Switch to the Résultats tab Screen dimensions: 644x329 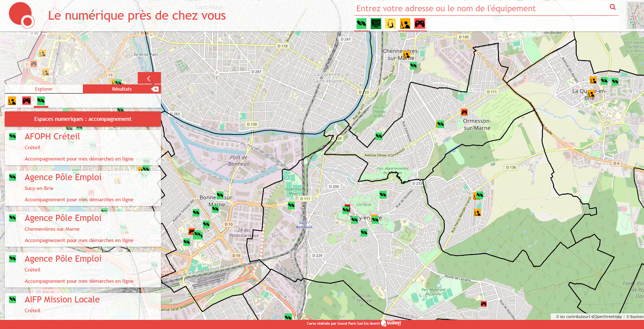(x=122, y=89)
